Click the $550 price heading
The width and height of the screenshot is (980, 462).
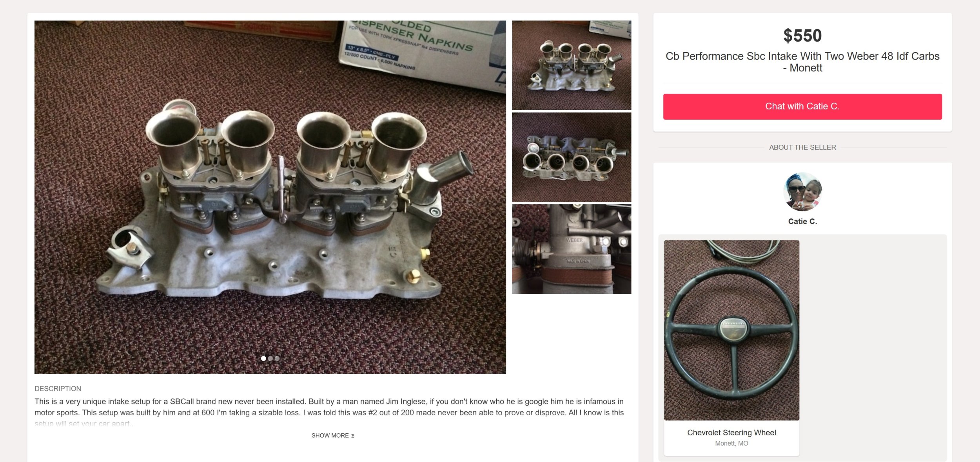click(802, 36)
